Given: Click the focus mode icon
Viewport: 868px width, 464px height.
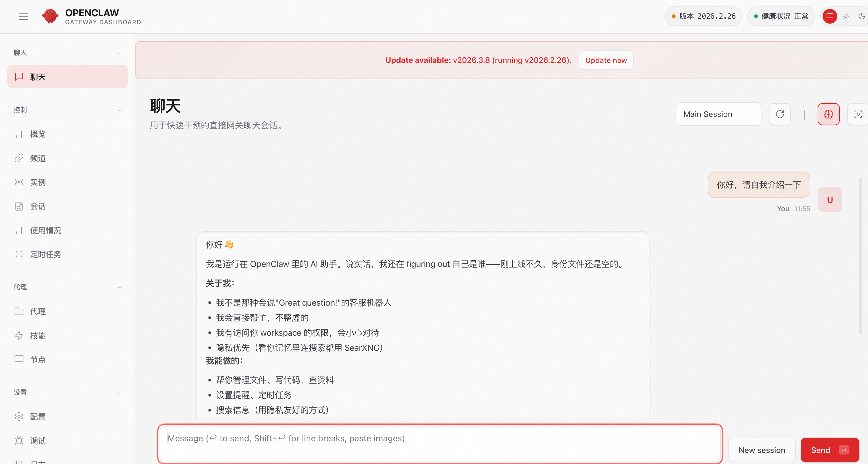Looking at the screenshot, I should pyautogui.click(x=858, y=114).
